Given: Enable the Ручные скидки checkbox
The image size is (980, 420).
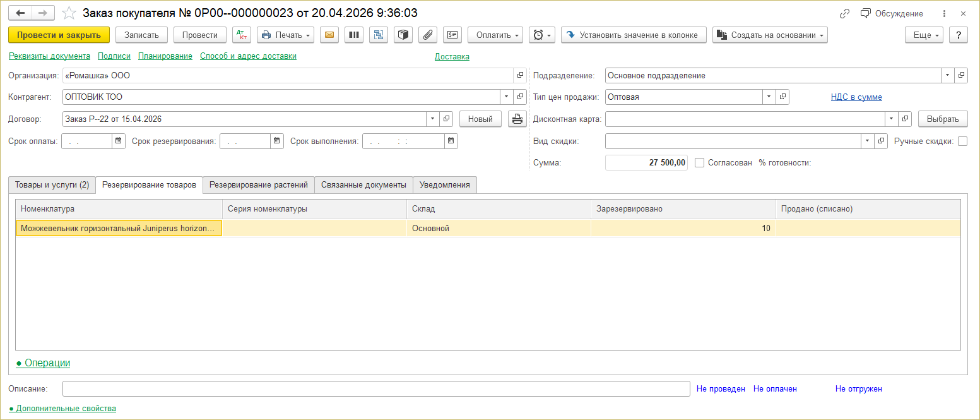Looking at the screenshot, I should point(962,141).
